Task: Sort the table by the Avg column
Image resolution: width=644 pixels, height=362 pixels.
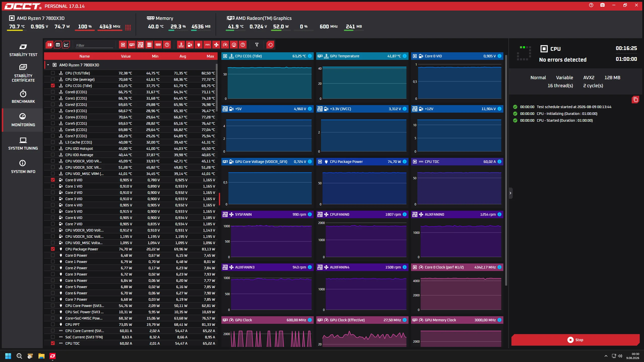Action: pos(183,56)
